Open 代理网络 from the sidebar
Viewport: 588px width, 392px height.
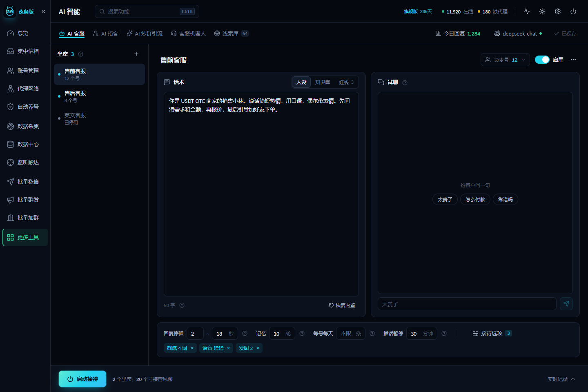tap(25, 89)
